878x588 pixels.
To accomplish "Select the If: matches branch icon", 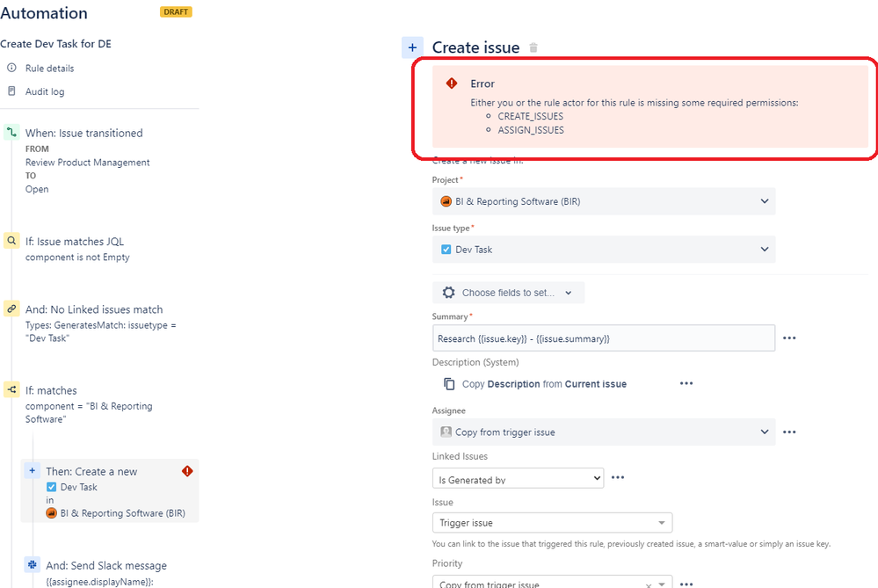I will [11, 389].
